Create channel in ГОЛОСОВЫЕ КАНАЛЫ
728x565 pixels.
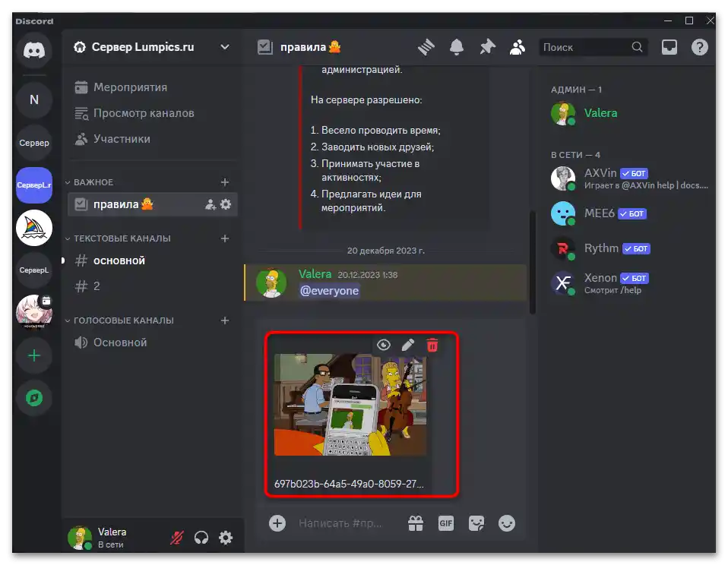[225, 320]
